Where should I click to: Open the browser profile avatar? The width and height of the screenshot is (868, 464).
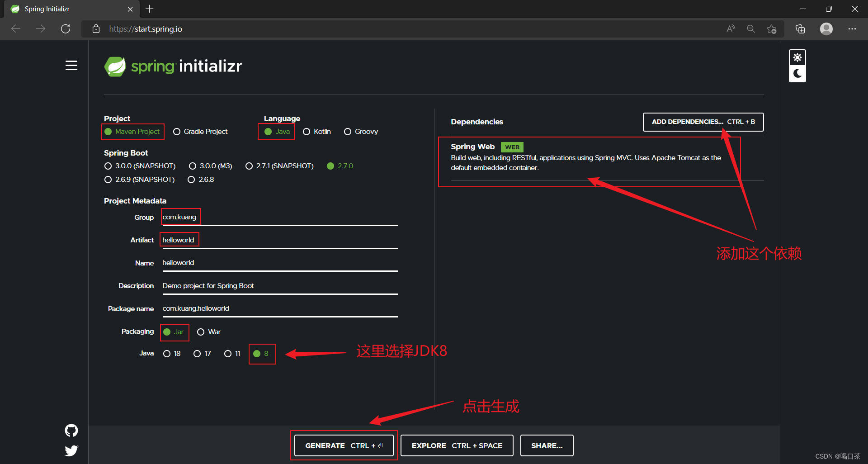[x=826, y=29]
